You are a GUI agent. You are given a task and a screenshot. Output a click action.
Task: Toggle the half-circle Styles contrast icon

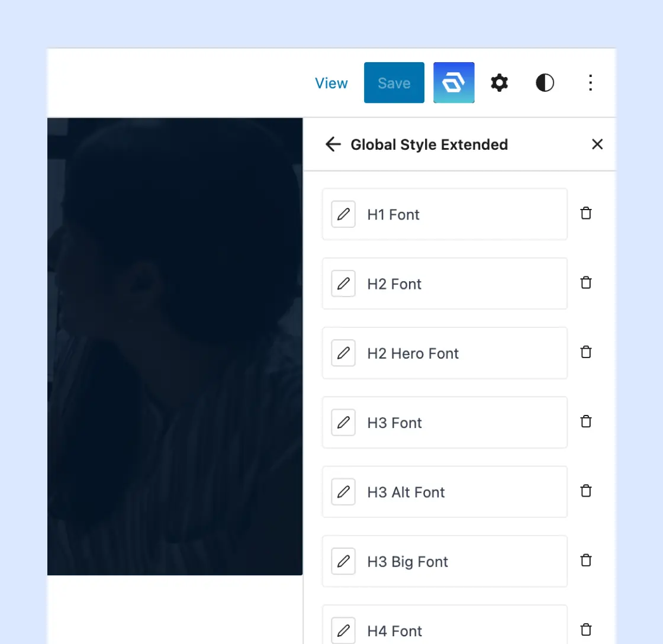click(545, 83)
